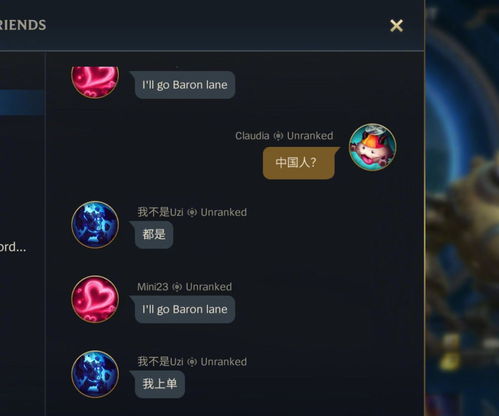Select the 都是 message bubble
Image resolution: width=499 pixels, height=416 pixels.
(152, 235)
